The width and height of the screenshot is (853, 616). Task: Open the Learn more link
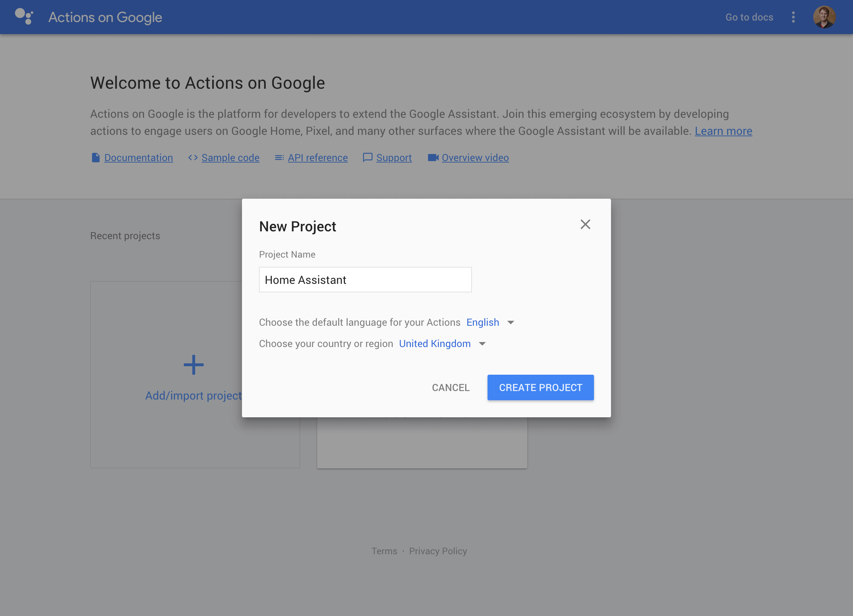(x=723, y=131)
